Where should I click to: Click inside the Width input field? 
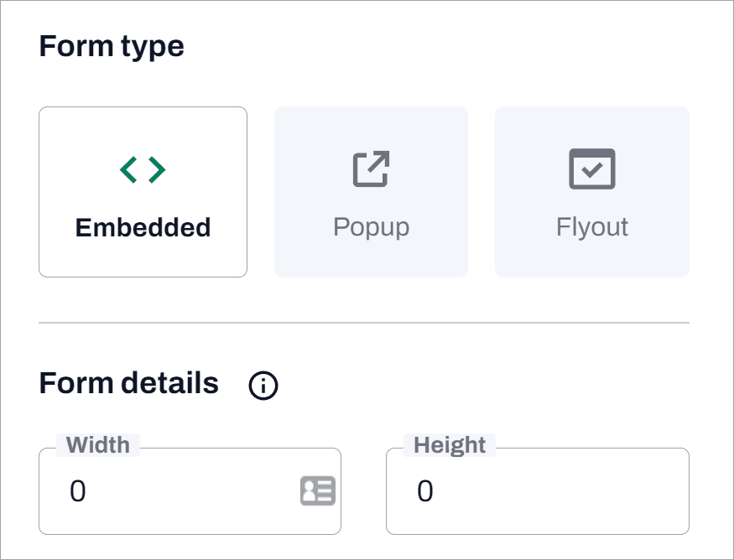(168, 491)
